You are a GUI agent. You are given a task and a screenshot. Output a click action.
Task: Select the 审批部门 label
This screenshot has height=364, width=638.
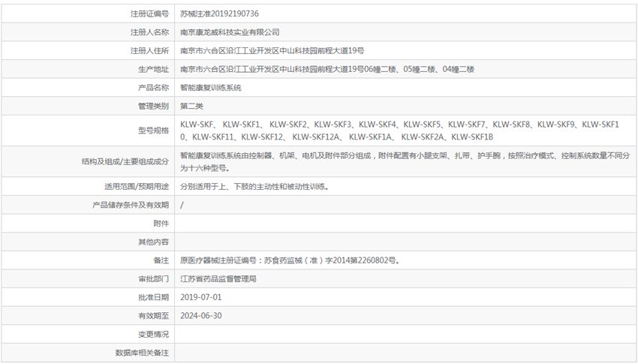(x=153, y=279)
